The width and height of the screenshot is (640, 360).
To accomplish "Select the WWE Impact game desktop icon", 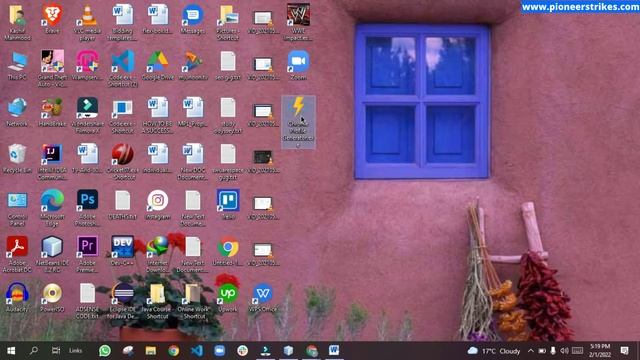I will (298, 22).
